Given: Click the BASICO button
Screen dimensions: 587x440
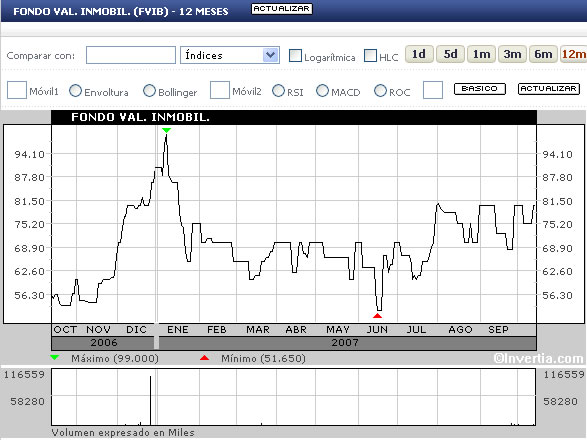Looking at the screenshot, I should pos(480,89).
